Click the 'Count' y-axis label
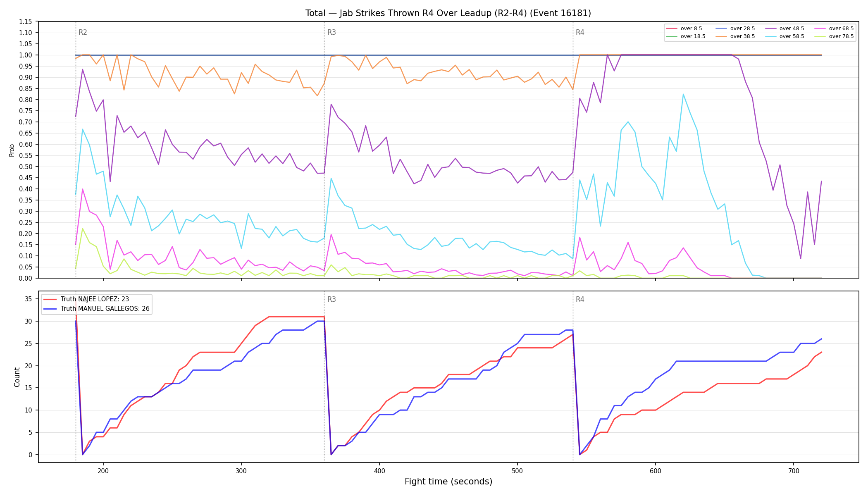Screen dimensions: 868x496 (x=17, y=377)
